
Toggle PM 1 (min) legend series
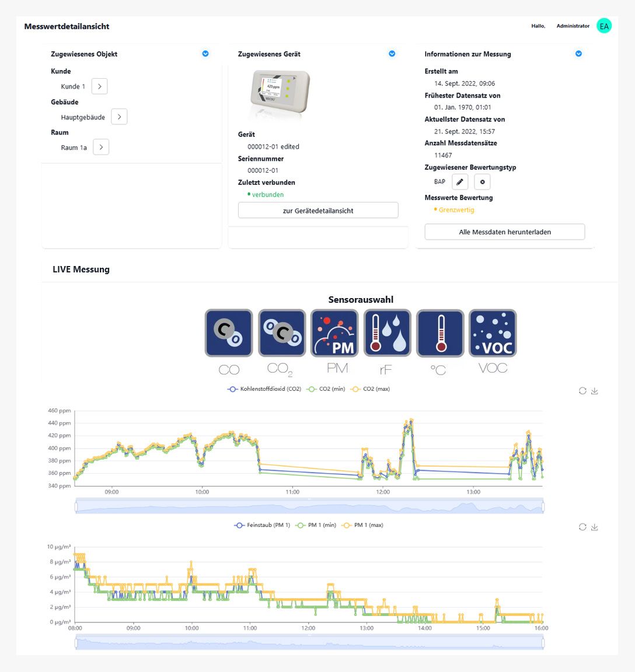316,525
